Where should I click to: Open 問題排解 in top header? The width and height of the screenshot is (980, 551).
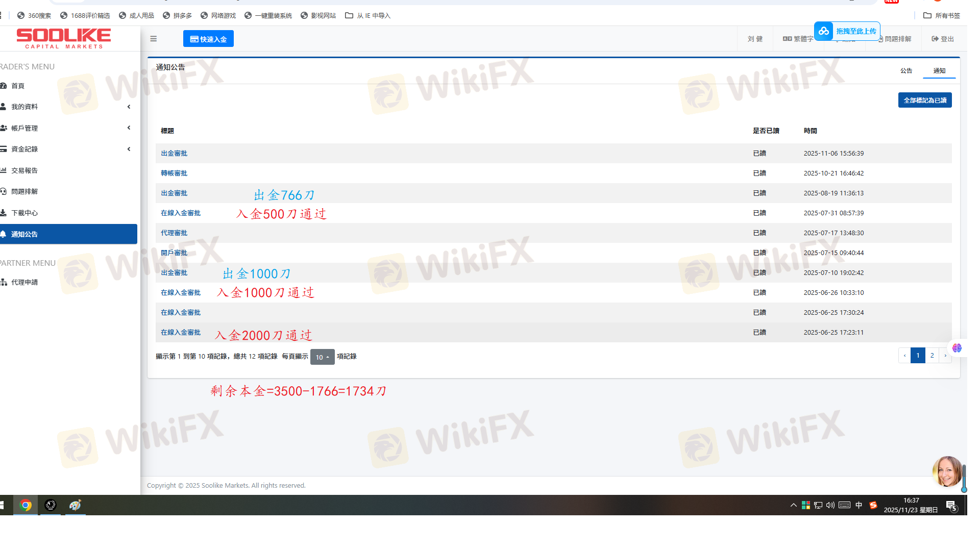click(897, 39)
